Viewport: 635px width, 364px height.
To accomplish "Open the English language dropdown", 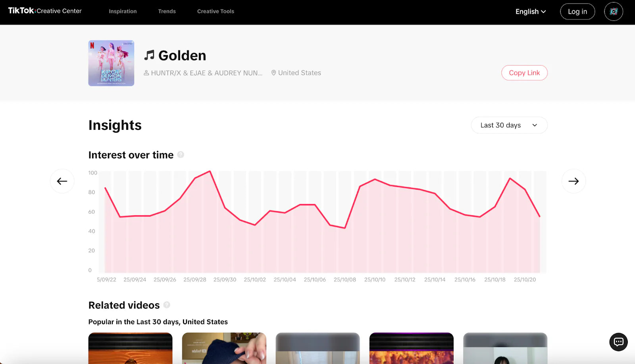I will point(530,12).
